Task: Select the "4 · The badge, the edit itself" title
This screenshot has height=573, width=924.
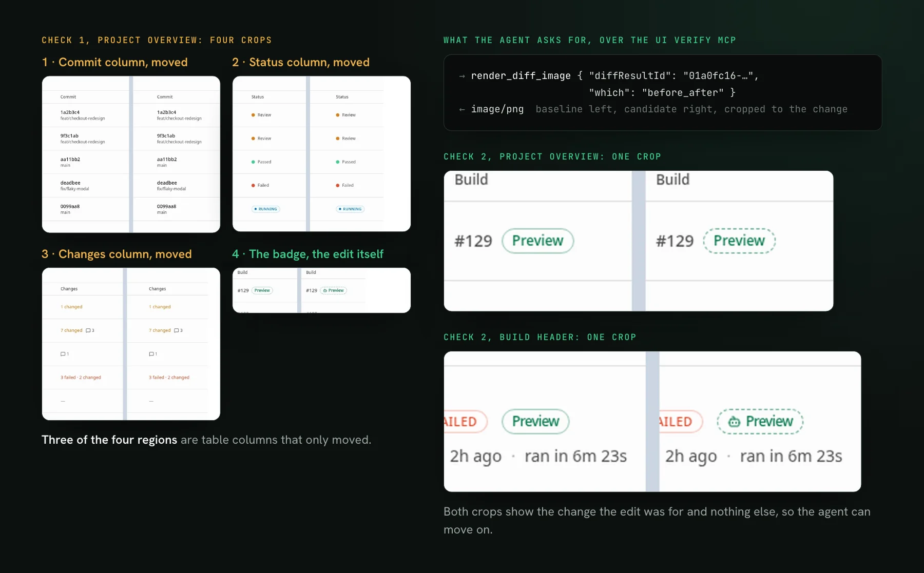Action: point(308,254)
